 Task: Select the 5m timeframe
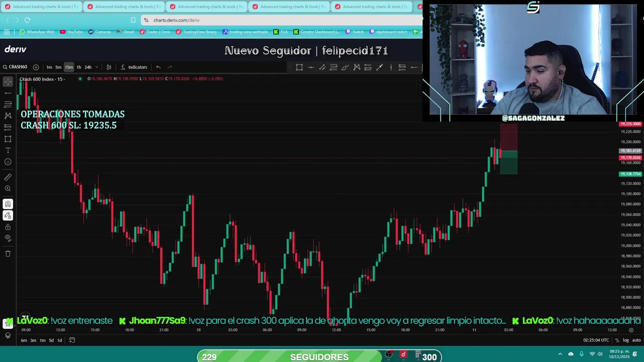[58, 67]
